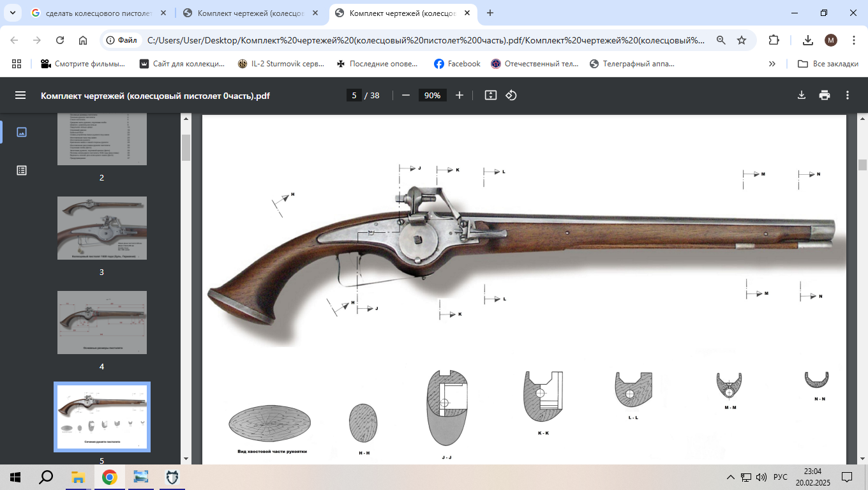This screenshot has height=490, width=868.
Task: Open Chrome from the Windows taskbar
Action: [109, 477]
